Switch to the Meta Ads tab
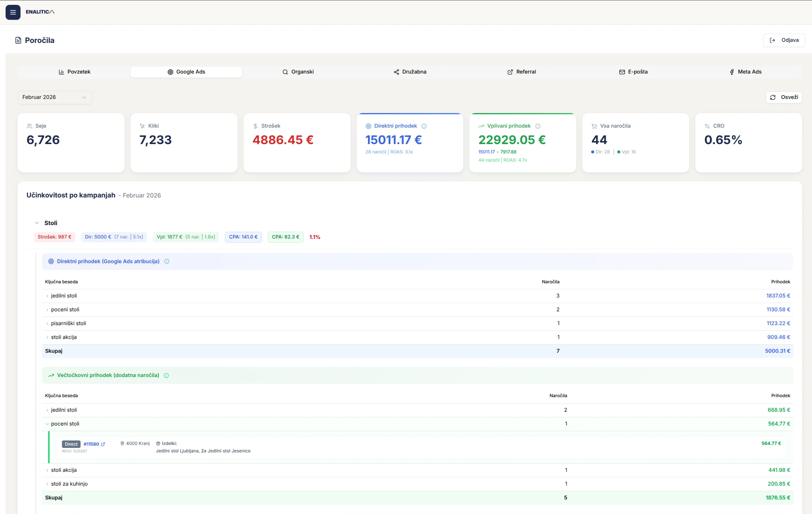This screenshot has height=514, width=812. point(746,72)
